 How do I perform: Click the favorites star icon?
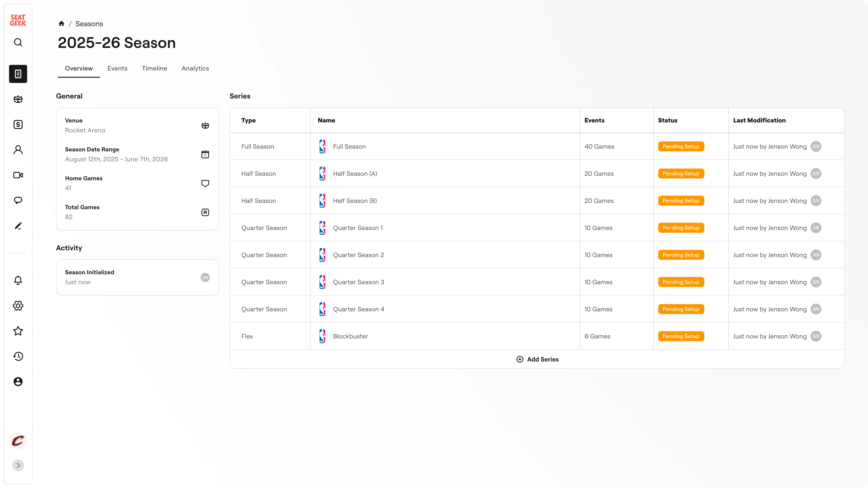[x=18, y=331]
